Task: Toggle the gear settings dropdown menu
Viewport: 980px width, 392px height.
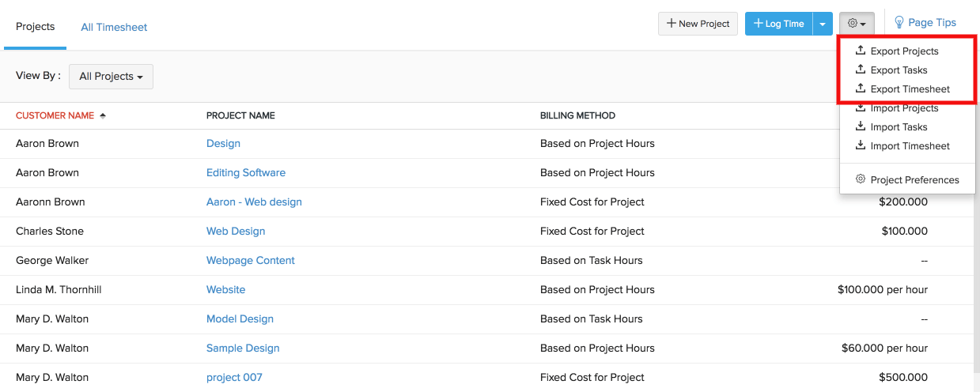Action: (x=857, y=24)
